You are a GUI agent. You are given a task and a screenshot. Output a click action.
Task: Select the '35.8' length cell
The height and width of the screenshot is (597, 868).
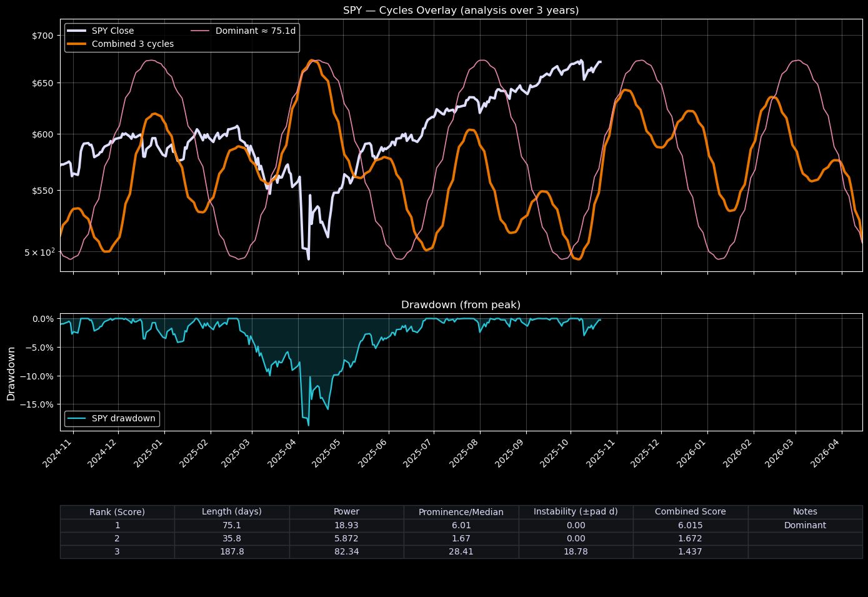(232, 538)
